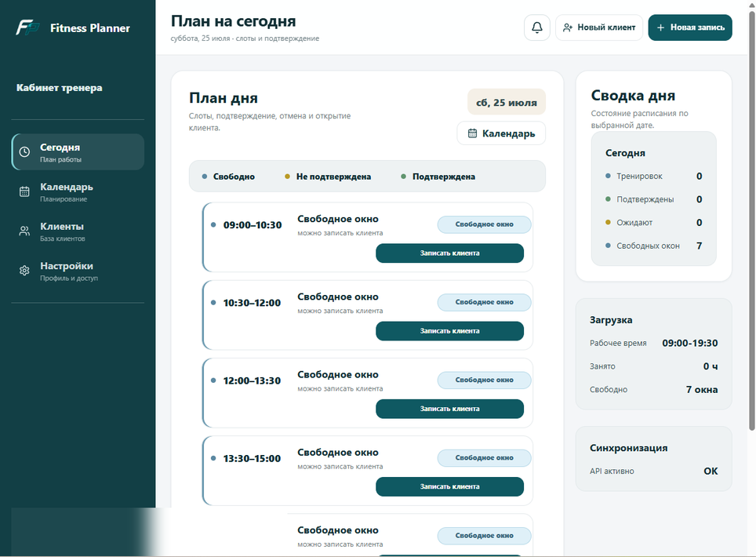Click the Свободное окно badge at 12:00–13:30
Image resolution: width=756 pixels, height=557 pixels.
pyautogui.click(x=484, y=380)
